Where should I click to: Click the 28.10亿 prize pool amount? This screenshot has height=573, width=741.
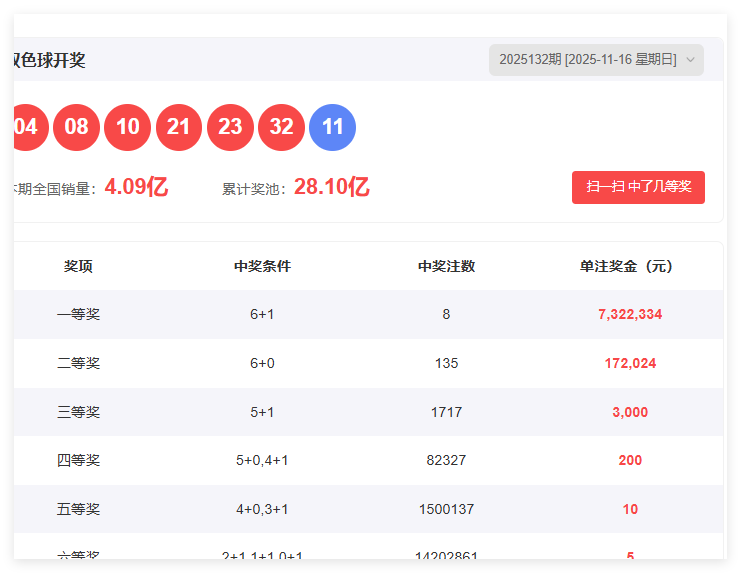click(332, 187)
